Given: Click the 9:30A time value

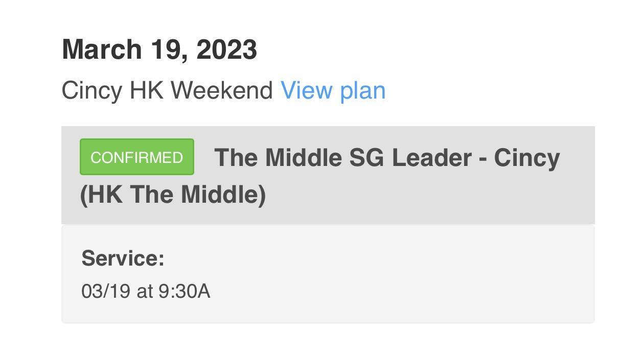Looking at the screenshot, I should [x=184, y=291].
